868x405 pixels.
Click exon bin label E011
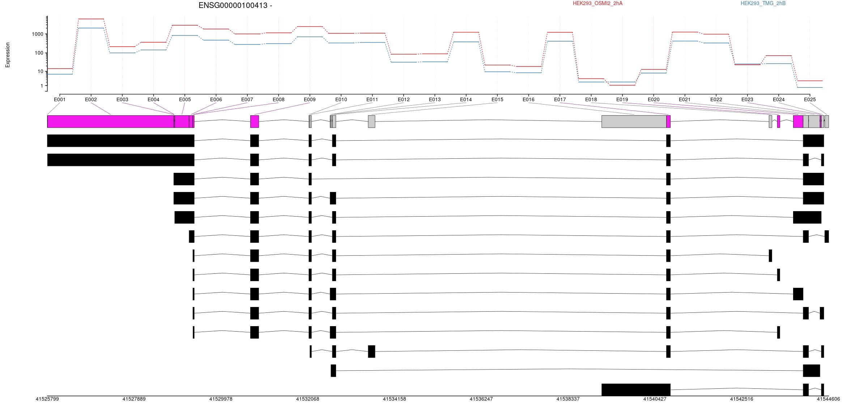click(372, 99)
